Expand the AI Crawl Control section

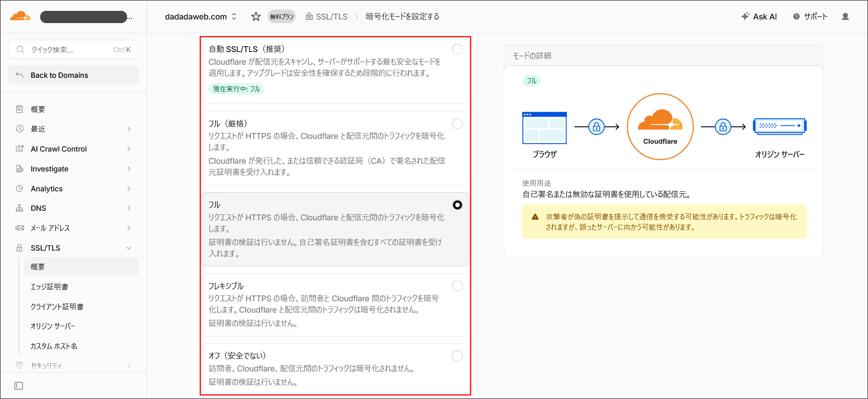129,149
